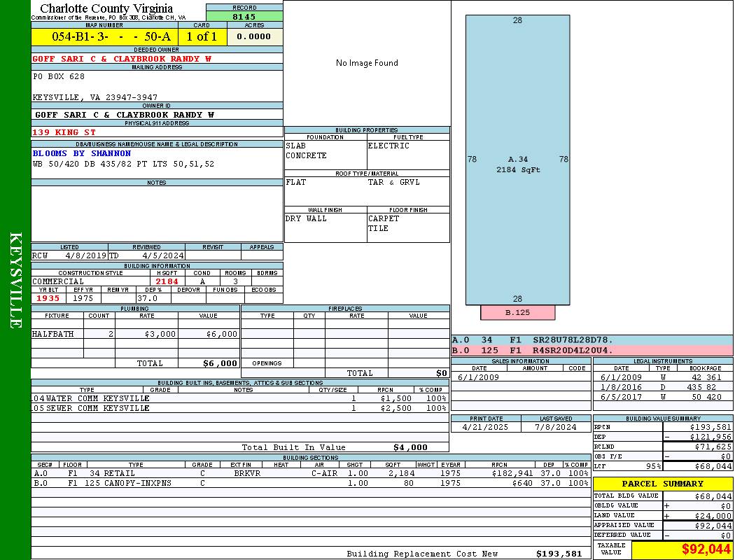Click the red H SQFT value 2184
735x560 pixels.
coord(167,281)
